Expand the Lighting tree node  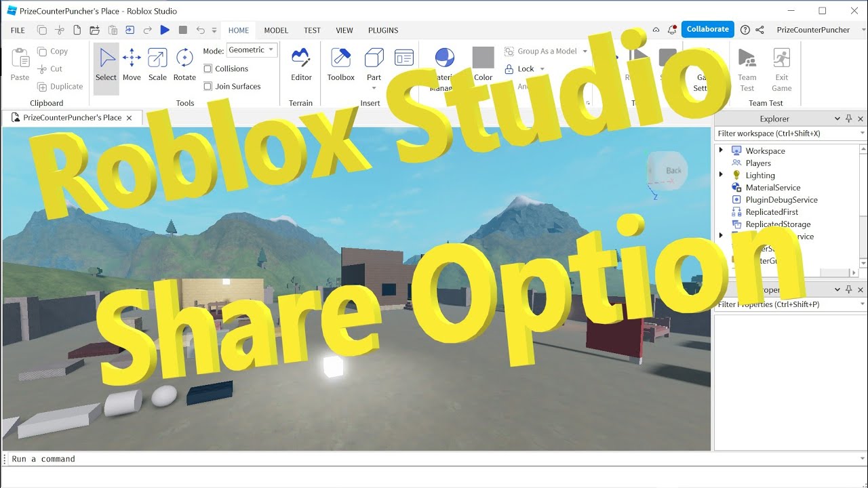pos(721,175)
